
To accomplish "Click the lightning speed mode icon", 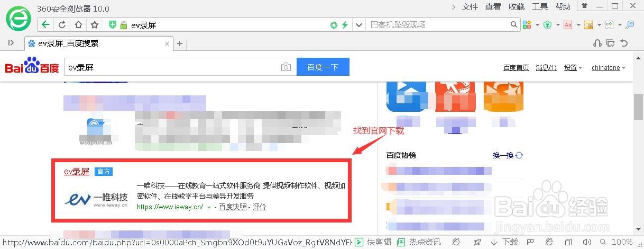I will pos(345,25).
